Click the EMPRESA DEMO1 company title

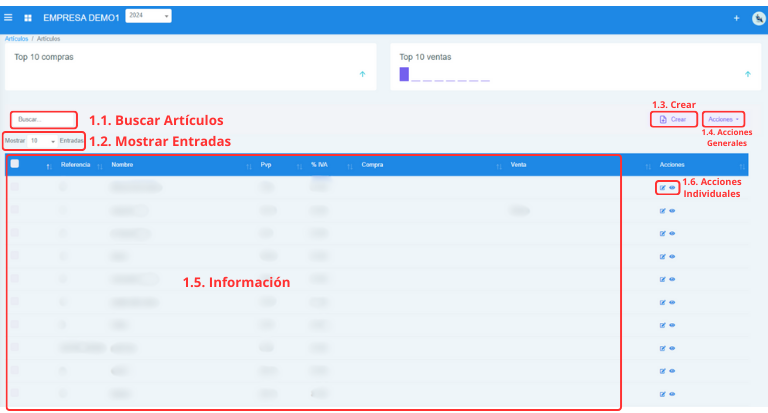click(81, 18)
